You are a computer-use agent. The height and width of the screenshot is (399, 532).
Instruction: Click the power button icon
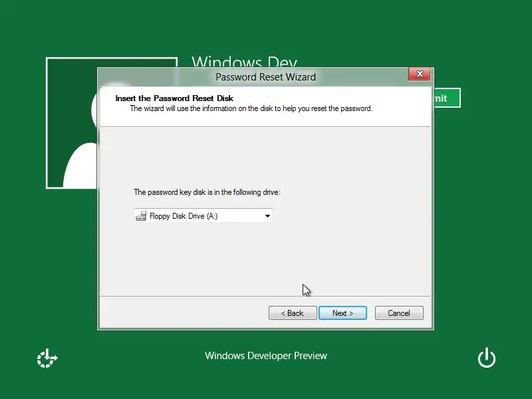(x=487, y=358)
